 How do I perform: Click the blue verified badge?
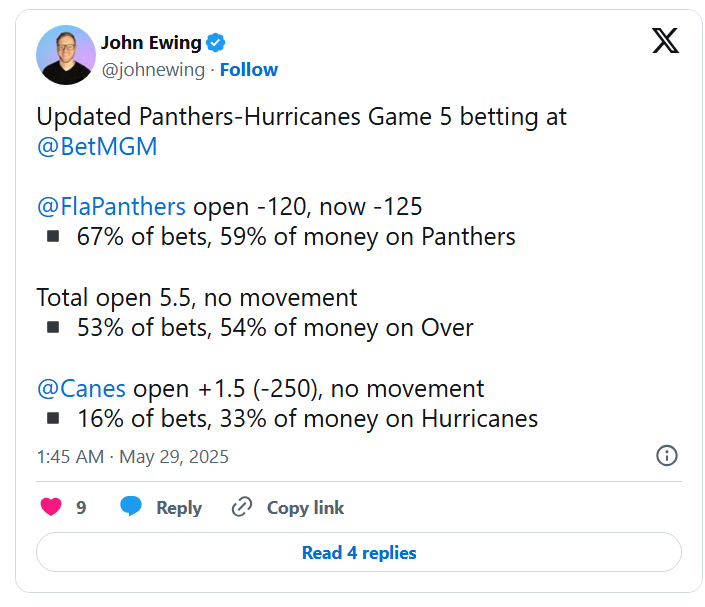215,43
